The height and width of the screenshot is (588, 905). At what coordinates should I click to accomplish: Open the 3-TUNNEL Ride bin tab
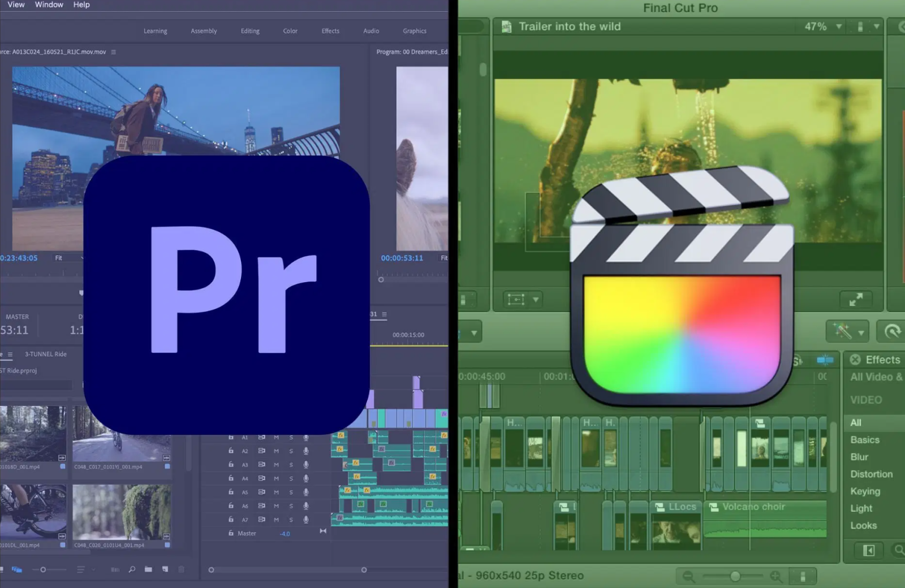tap(45, 354)
